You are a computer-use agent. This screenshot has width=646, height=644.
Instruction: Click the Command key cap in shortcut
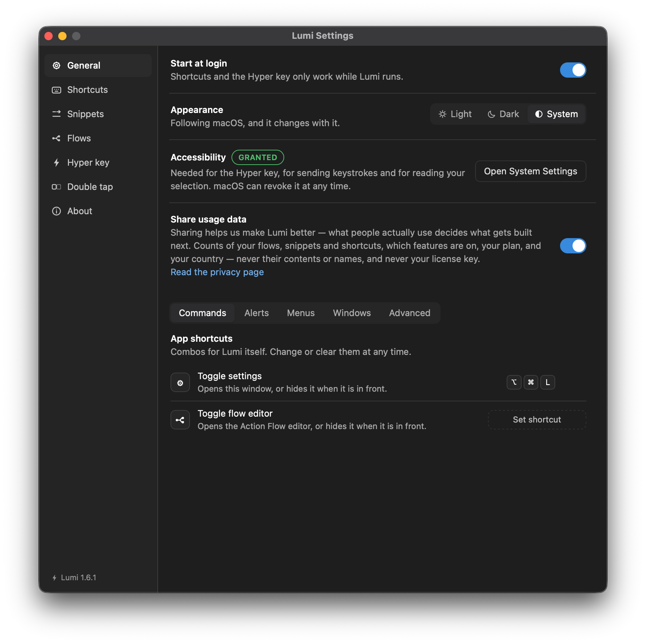(531, 382)
